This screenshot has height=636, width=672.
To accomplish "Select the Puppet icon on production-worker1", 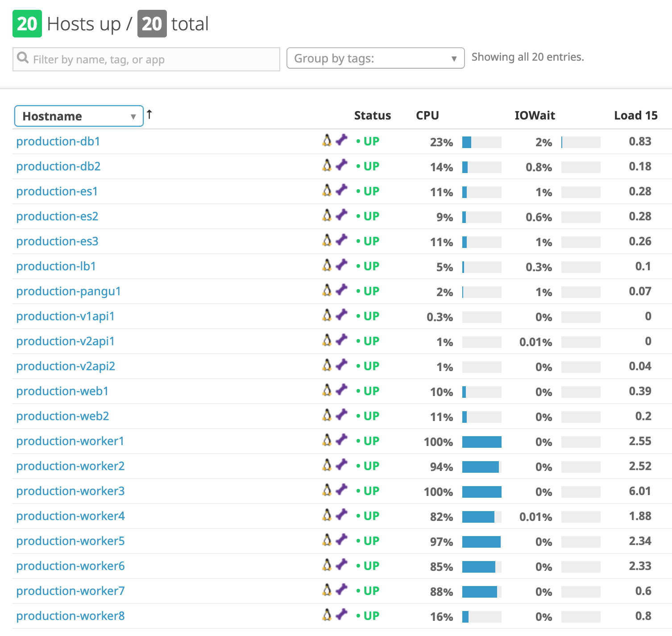I will pyautogui.click(x=341, y=440).
